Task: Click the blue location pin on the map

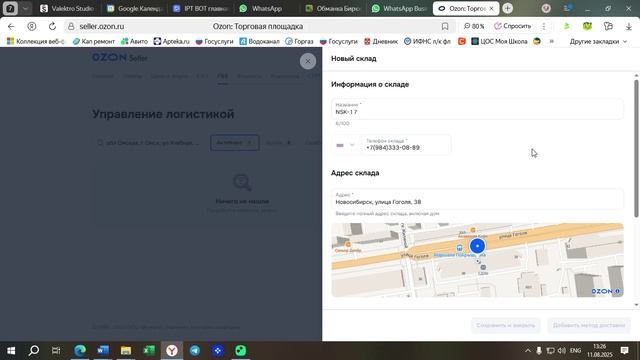Action: tap(477, 246)
